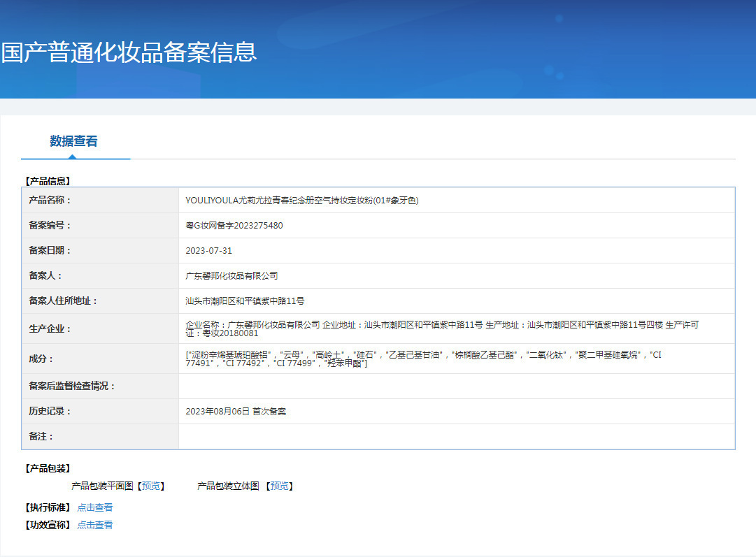This screenshot has width=756, height=557.
Task: Select the page title 国产普通化妆品备案信息
Action: (x=129, y=52)
